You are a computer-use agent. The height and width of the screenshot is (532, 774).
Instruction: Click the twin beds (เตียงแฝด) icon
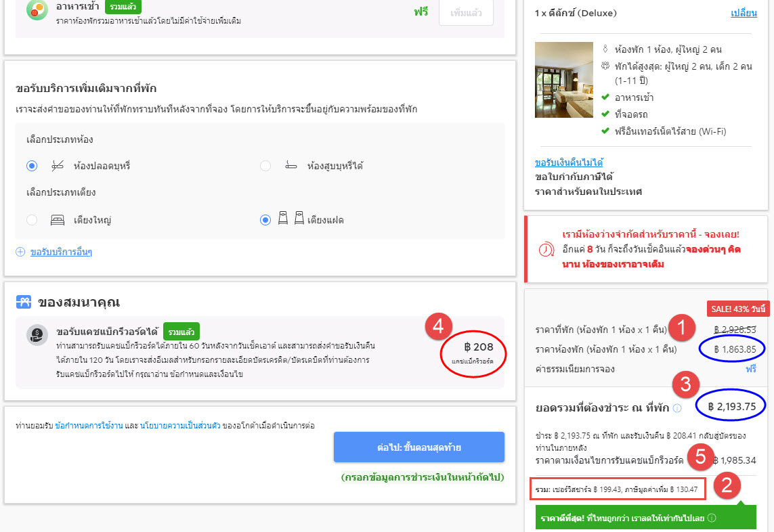coord(291,220)
